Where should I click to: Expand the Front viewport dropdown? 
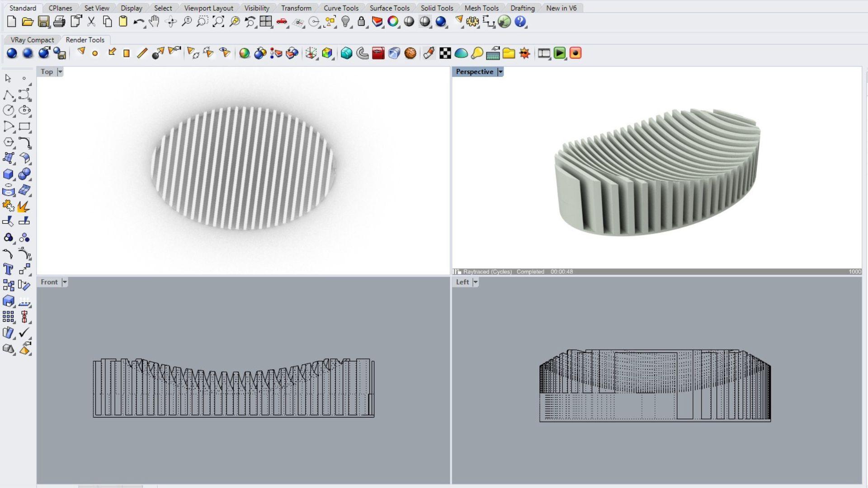click(65, 282)
